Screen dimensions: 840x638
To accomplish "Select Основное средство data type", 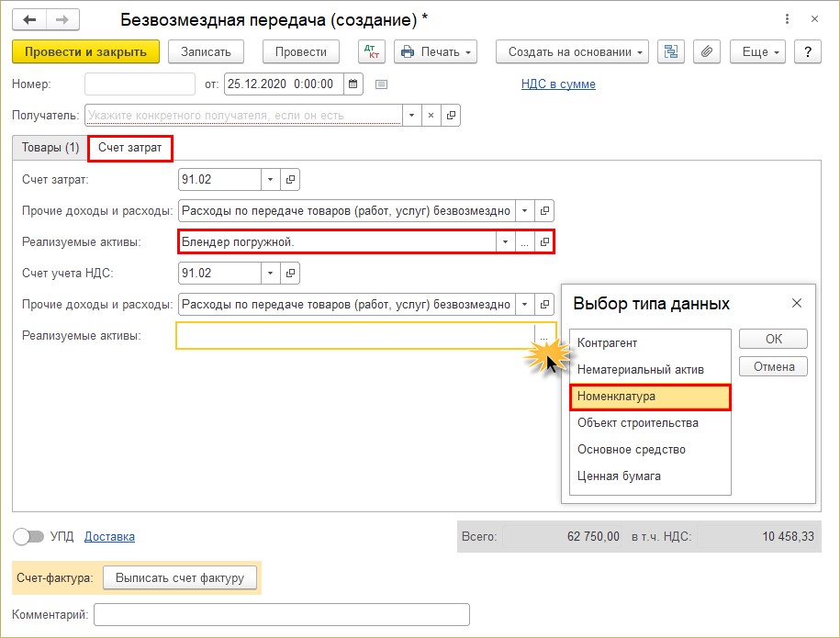I will [x=650, y=450].
